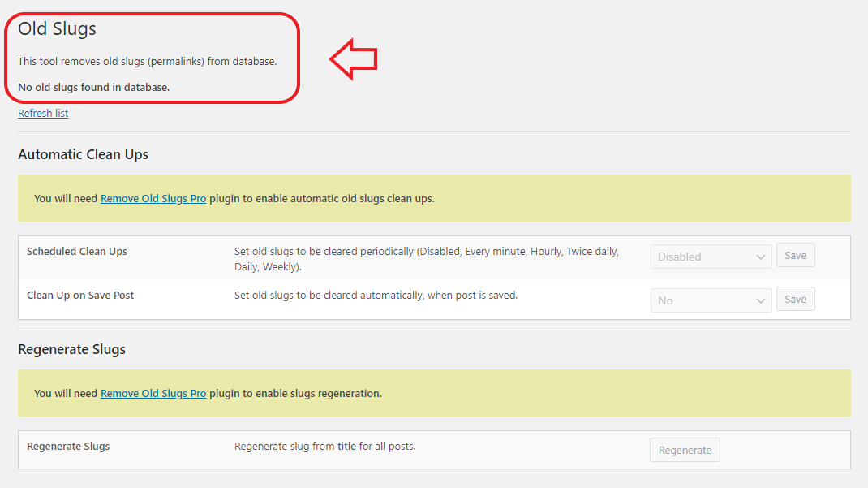This screenshot has height=488, width=868.
Task: Select the 'No old slugs found in database' message
Action: point(93,87)
